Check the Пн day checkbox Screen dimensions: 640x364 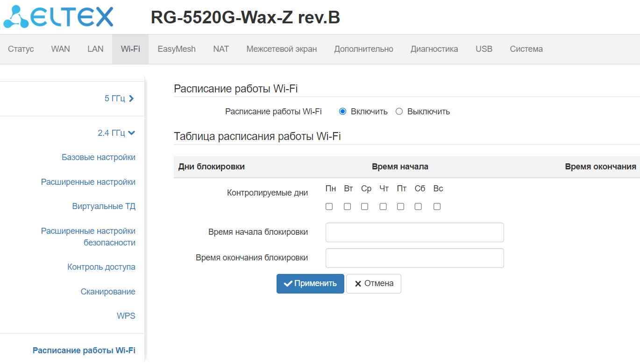(x=329, y=206)
